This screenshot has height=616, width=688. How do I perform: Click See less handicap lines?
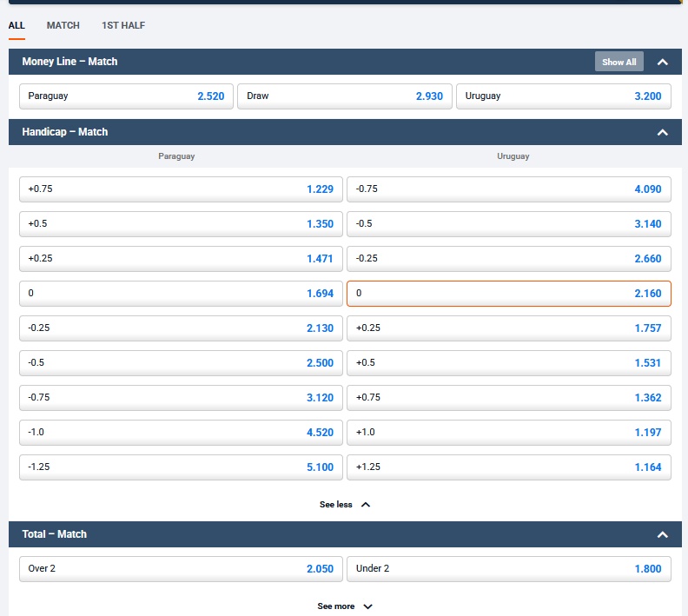coord(344,504)
